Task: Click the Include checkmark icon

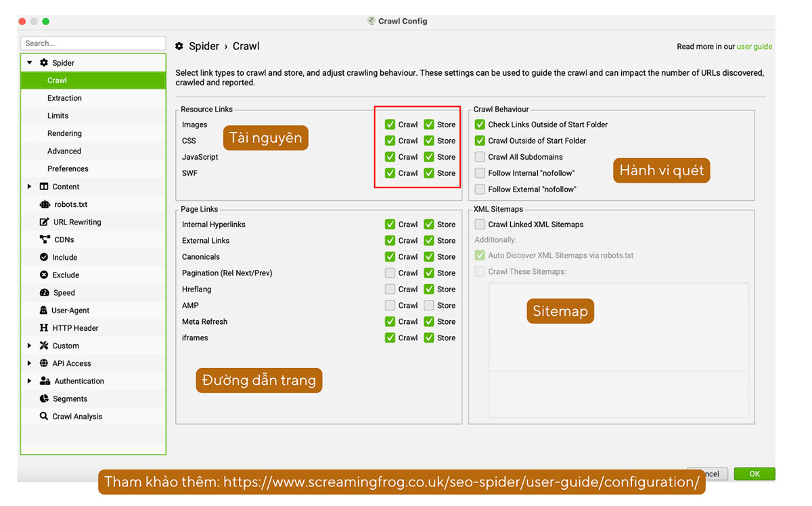Action: 44,257
